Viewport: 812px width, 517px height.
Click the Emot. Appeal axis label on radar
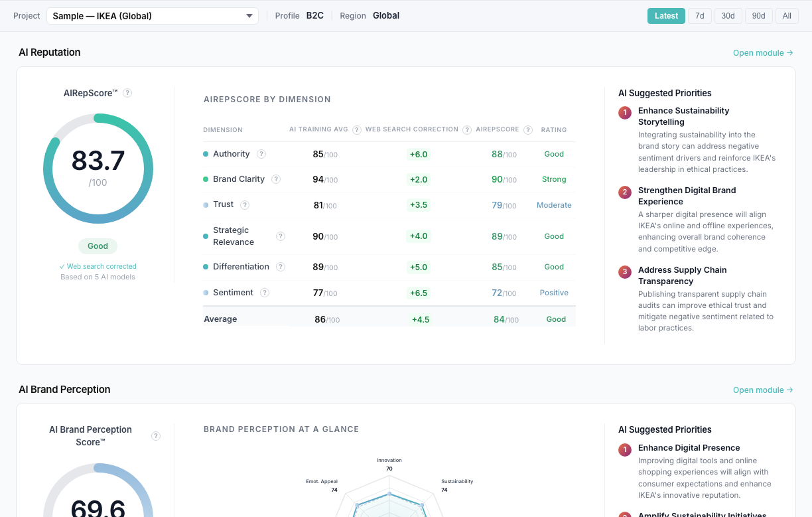(x=322, y=481)
